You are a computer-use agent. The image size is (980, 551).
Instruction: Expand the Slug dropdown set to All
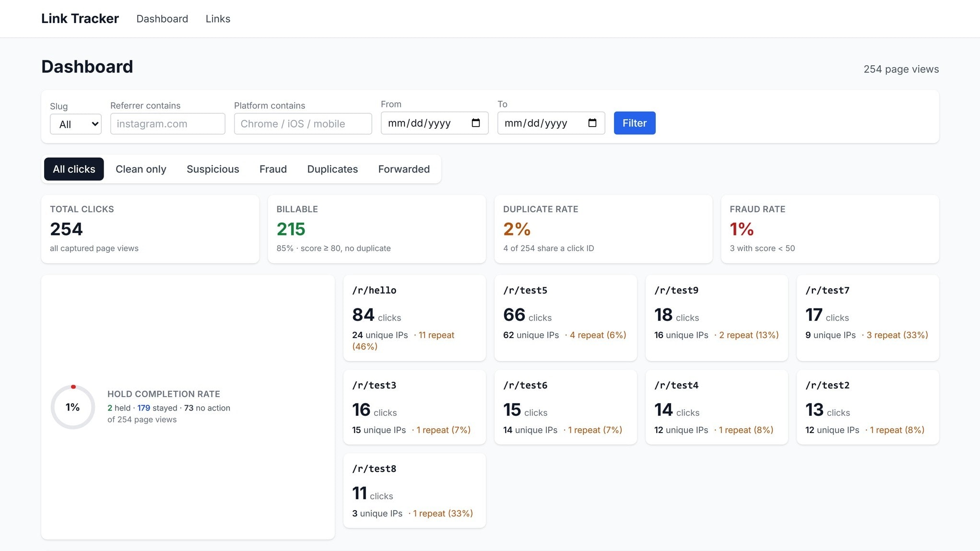click(76, 124)
